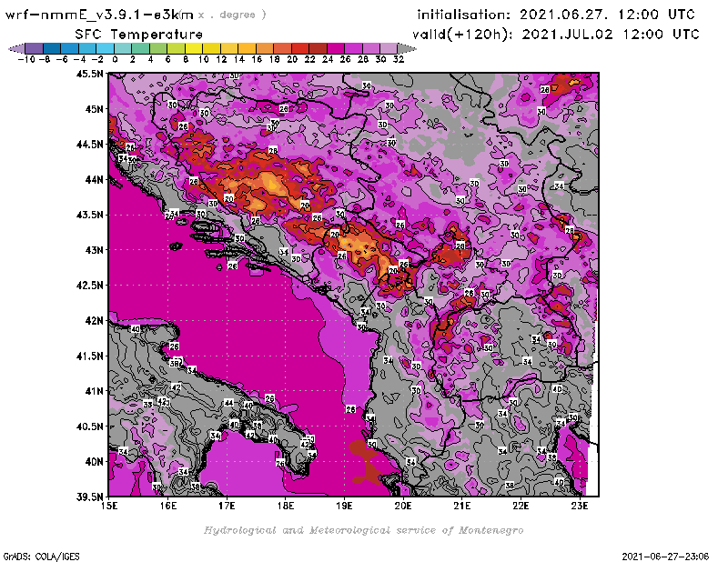Click the magenta 24 to 26 colorbar segment

336,48
